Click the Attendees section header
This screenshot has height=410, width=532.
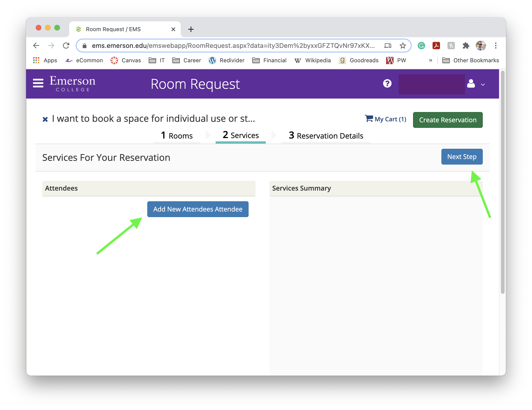149,188
